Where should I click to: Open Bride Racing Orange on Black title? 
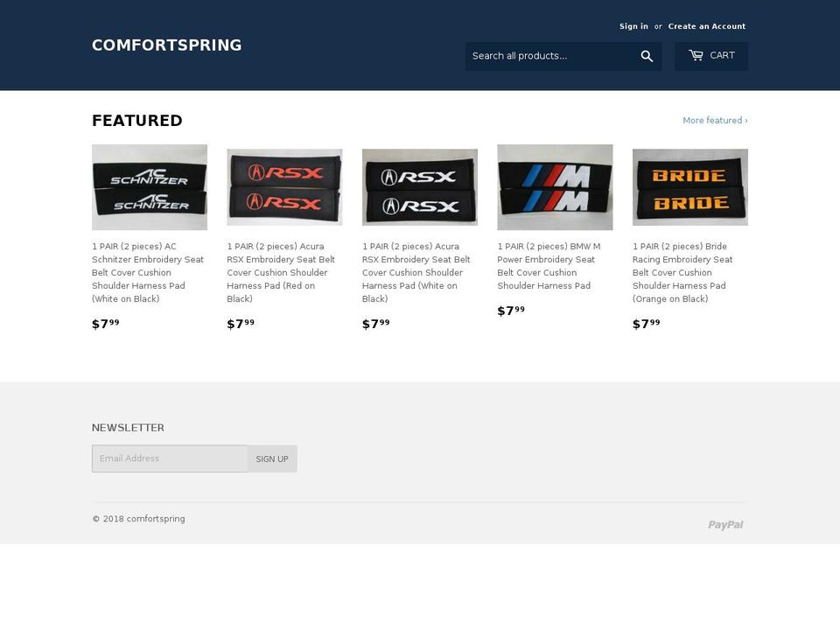pos(682,273)
